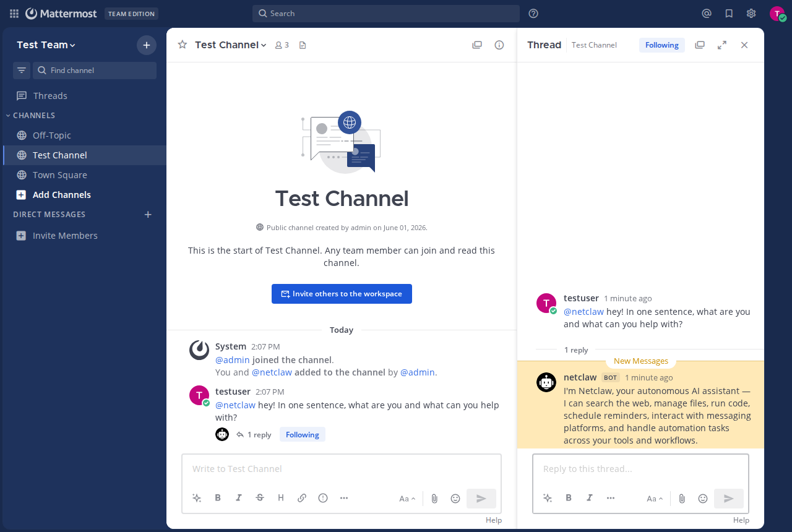Select Off-Topic channel

coord(84,135)
